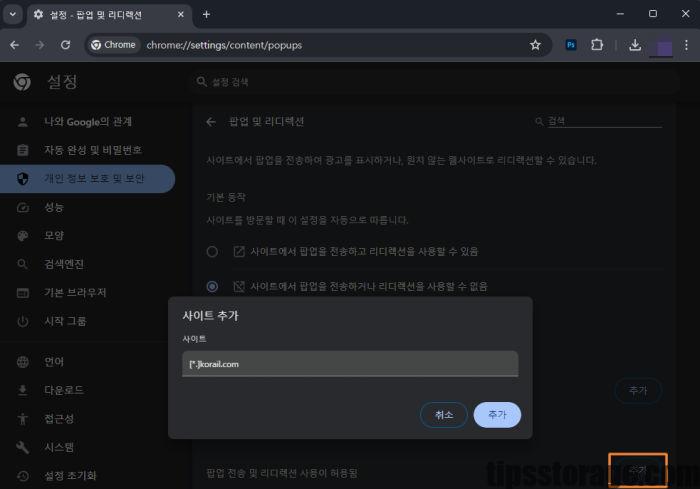The width and height of the screenshot is (700, 489).
Task: Click the browser back arrow
Action: pos(14,45)
